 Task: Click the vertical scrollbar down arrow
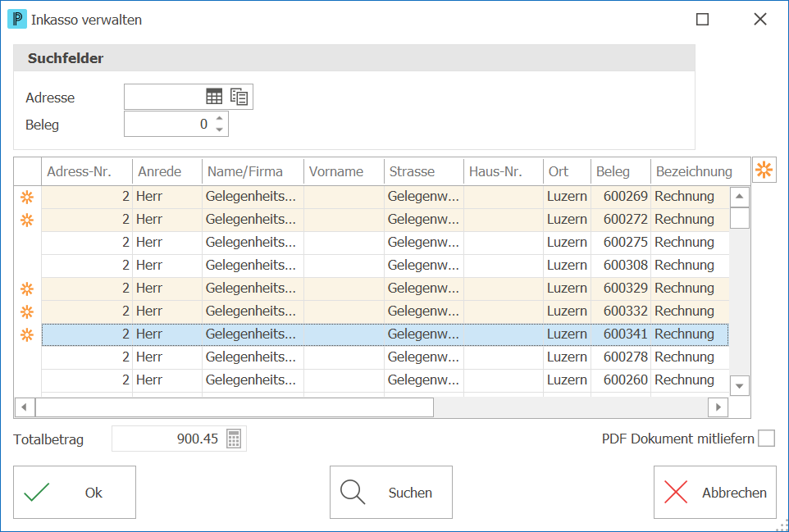click(739, 385)
